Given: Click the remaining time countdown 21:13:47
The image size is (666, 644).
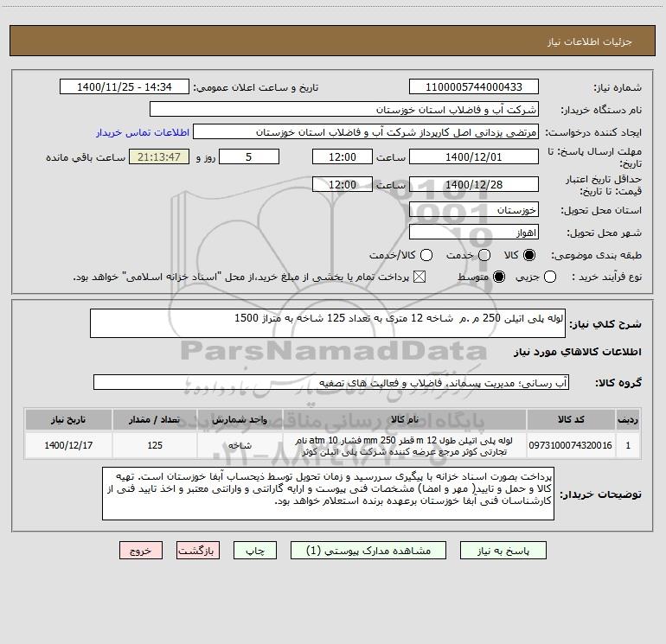Looking at the screenshot, I should (159, 156).
